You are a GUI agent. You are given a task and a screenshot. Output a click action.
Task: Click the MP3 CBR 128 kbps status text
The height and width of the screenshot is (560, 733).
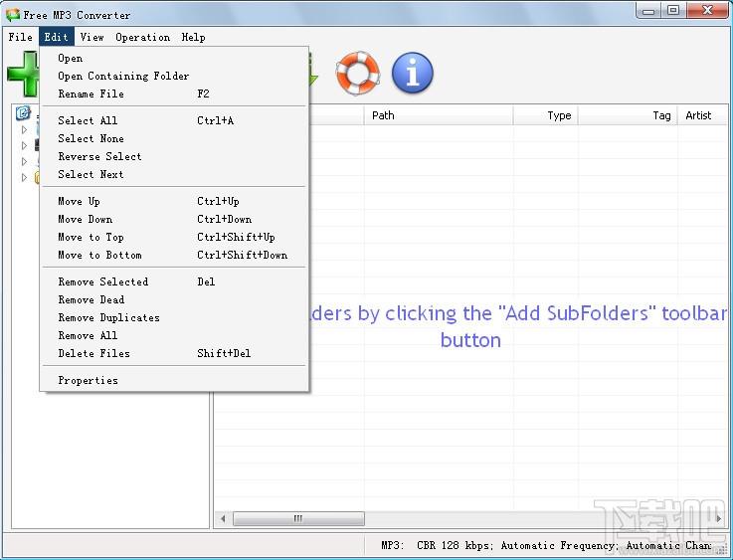coord(546,545)
